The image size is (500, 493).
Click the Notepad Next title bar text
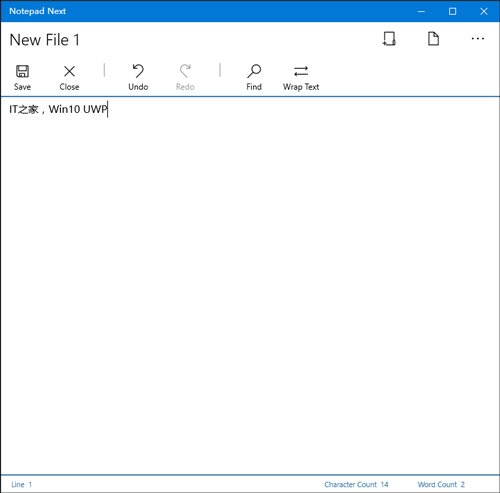37,11
